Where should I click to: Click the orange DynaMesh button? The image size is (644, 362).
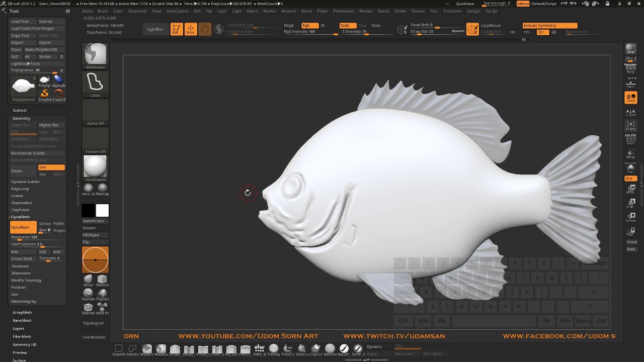23,227
